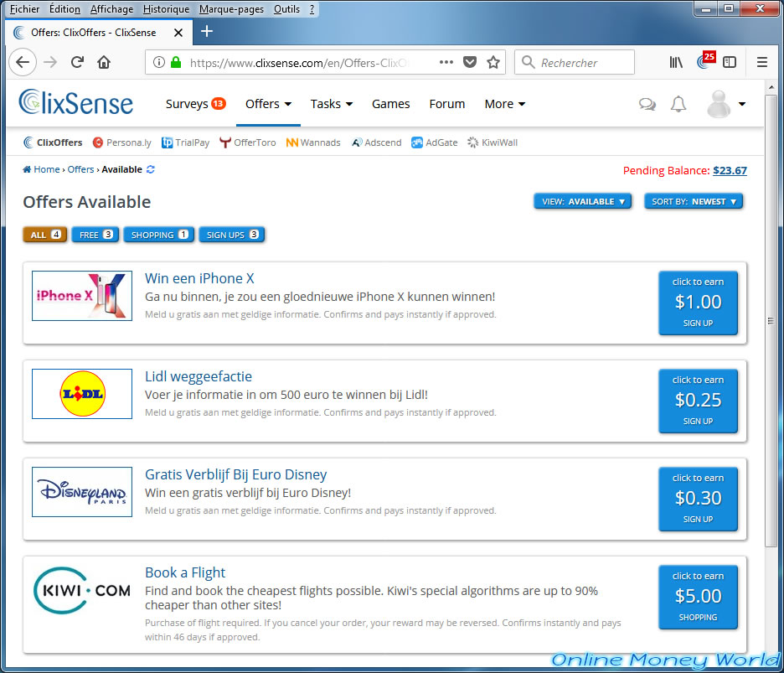
Task: Open the Firefox library
Action: [676, 62]
